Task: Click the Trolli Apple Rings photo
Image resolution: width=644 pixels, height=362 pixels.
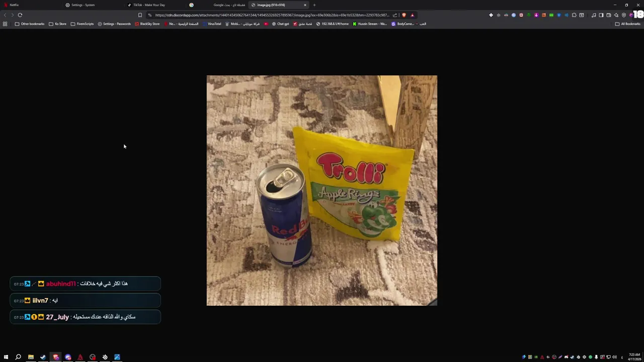Action: click(322, 191)
